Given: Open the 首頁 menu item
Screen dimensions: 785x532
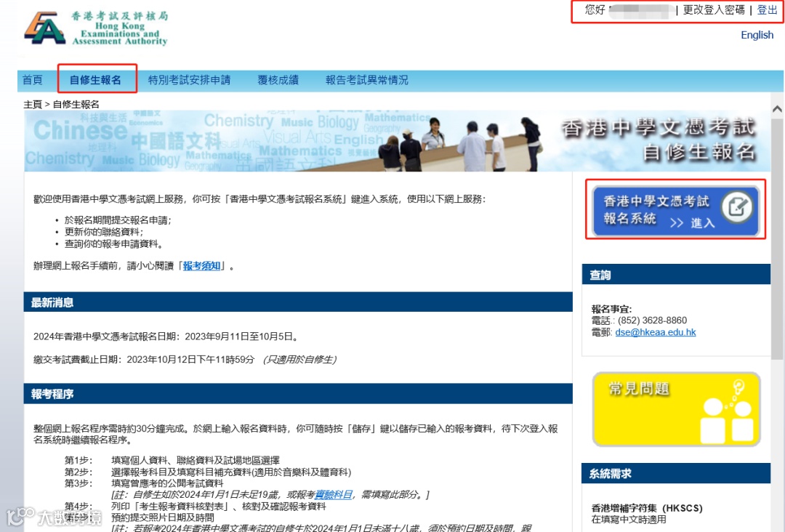Looking at the screenshot, I should coord(33,79).
